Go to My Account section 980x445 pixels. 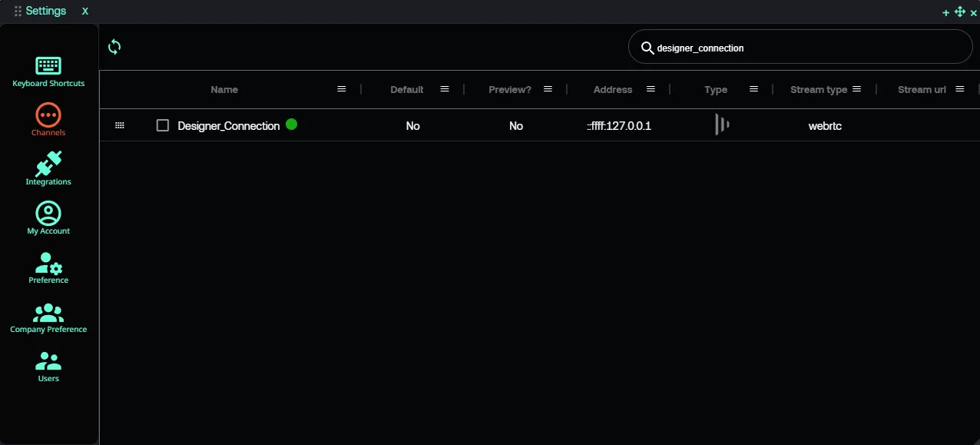48,214
